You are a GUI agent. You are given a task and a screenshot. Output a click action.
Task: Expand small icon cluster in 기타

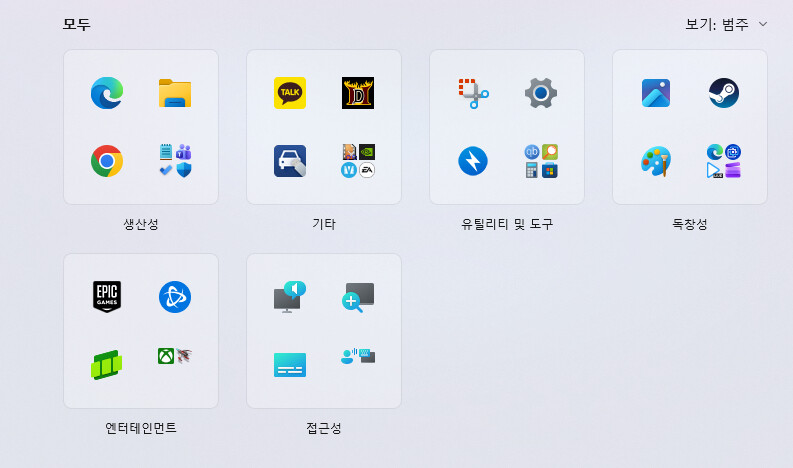tap(358, 161)
